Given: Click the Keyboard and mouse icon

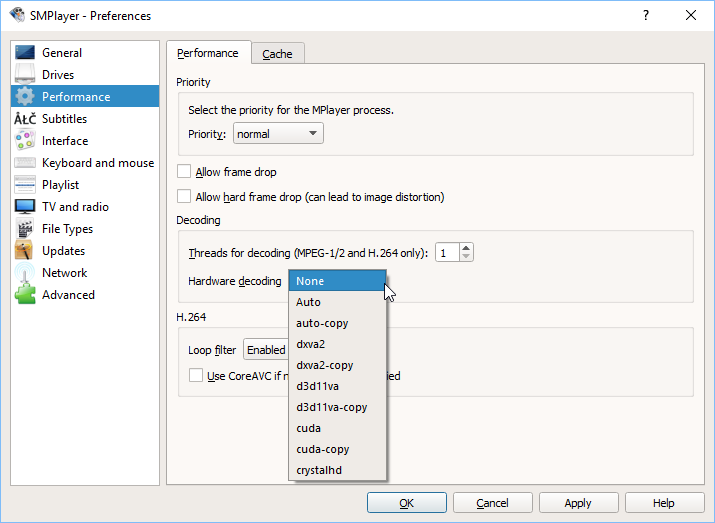Looking at the screenshot, I should [25, 163].
